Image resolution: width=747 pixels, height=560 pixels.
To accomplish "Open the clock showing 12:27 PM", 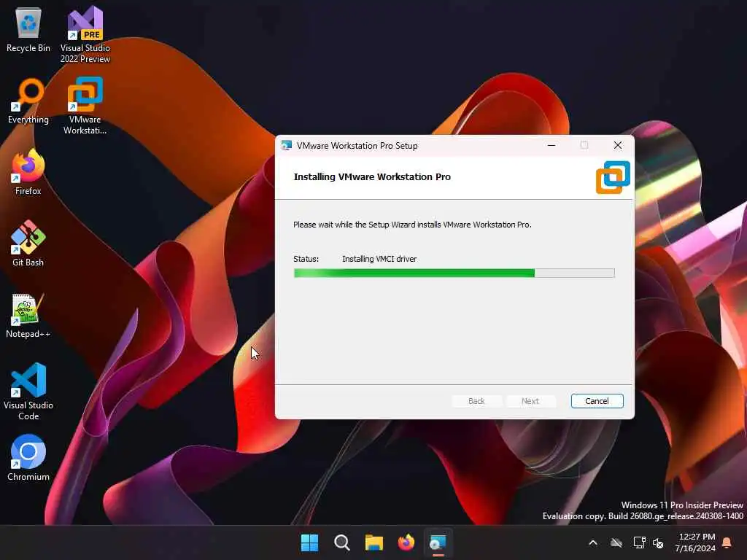I will point(695,542).
